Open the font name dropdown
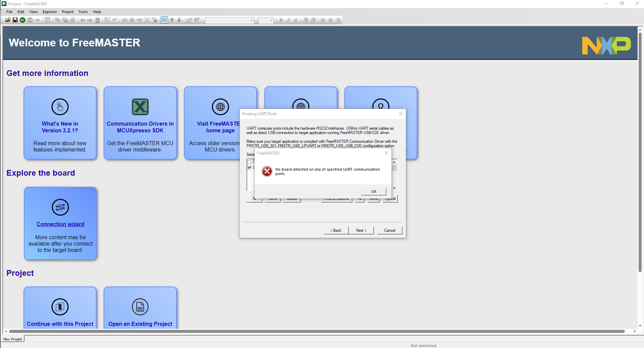The image size is (644, 348). pyautogui.click(x=251, y=20)
